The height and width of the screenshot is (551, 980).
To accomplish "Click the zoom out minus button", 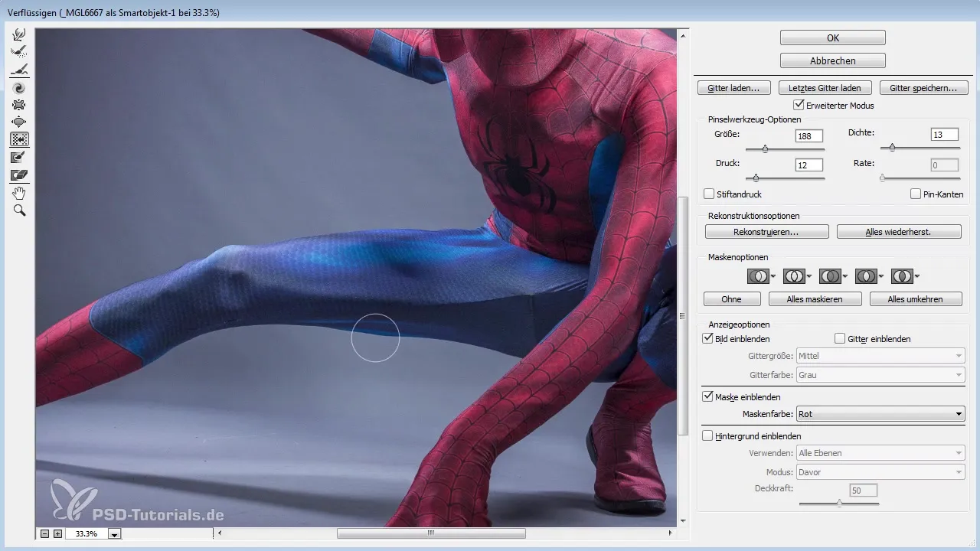I will pos(44,533).
